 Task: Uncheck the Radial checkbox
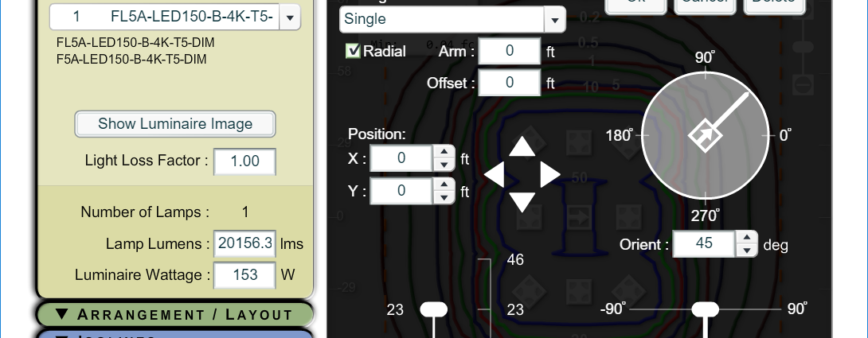352,52
